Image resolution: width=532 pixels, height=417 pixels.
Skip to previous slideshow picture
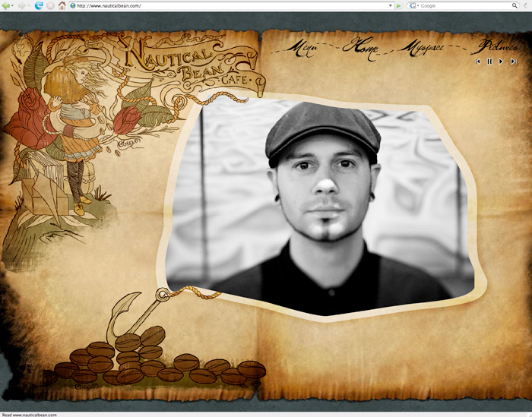[x=478, y=61]
